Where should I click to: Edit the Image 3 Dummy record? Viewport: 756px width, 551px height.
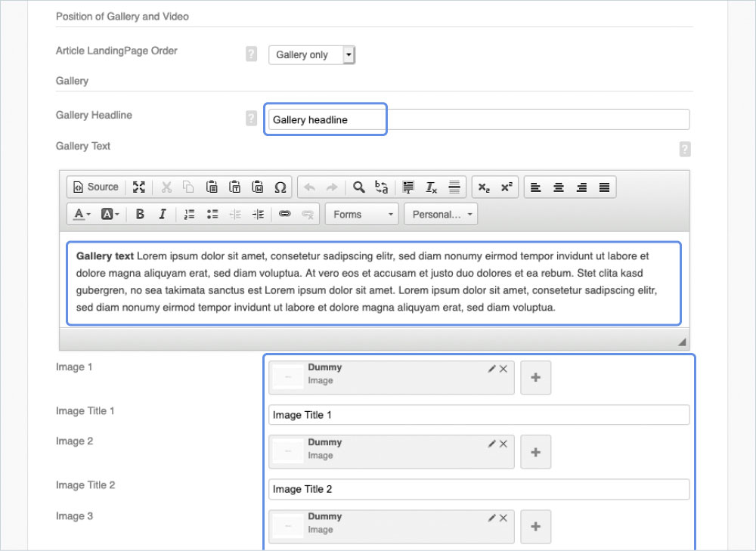(491, 518)
